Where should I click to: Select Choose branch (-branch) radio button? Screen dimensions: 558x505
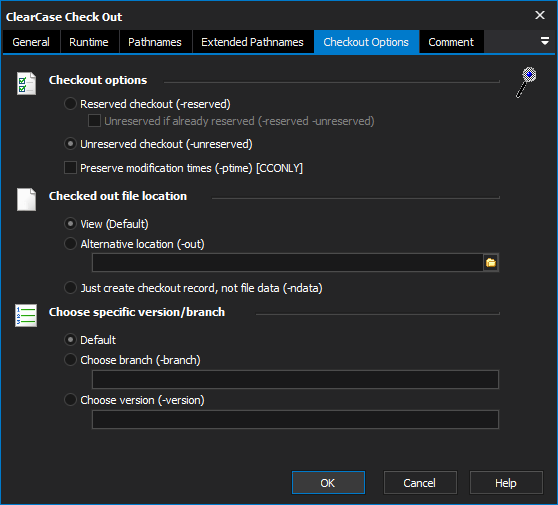point(70,360)
